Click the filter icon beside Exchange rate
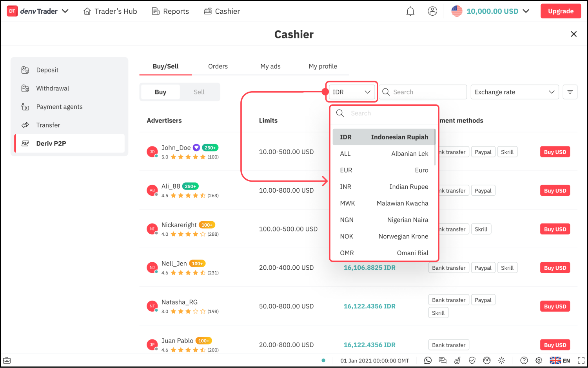Screen dimensions: 588x368 point(570,92)
